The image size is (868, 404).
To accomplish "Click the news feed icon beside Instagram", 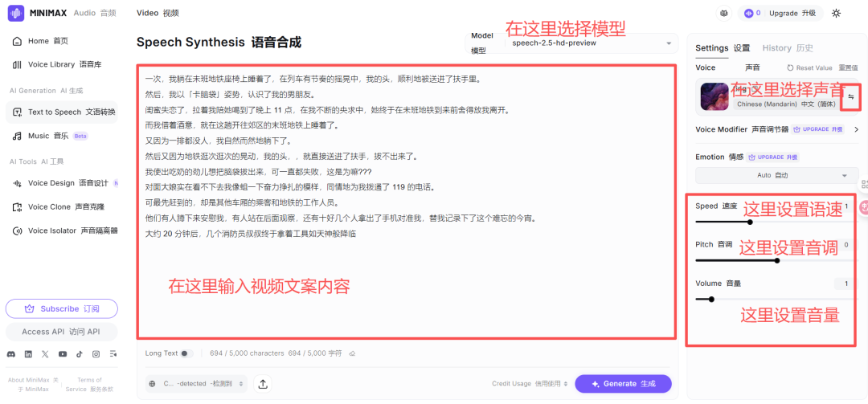I will point(113,353).
